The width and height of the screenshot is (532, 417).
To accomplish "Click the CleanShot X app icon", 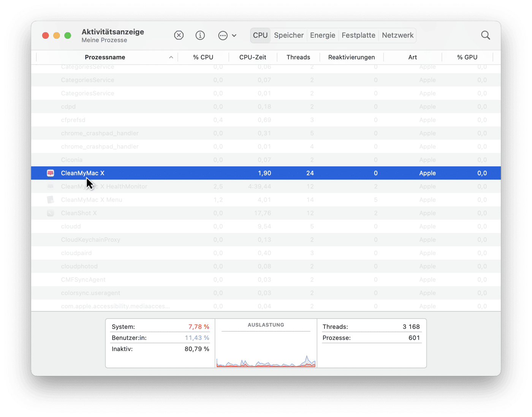I will pos(51,213).
